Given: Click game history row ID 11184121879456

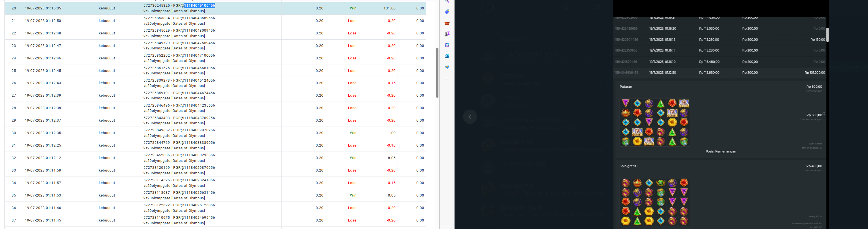Looking at the screenshot, I should [625, 62].
